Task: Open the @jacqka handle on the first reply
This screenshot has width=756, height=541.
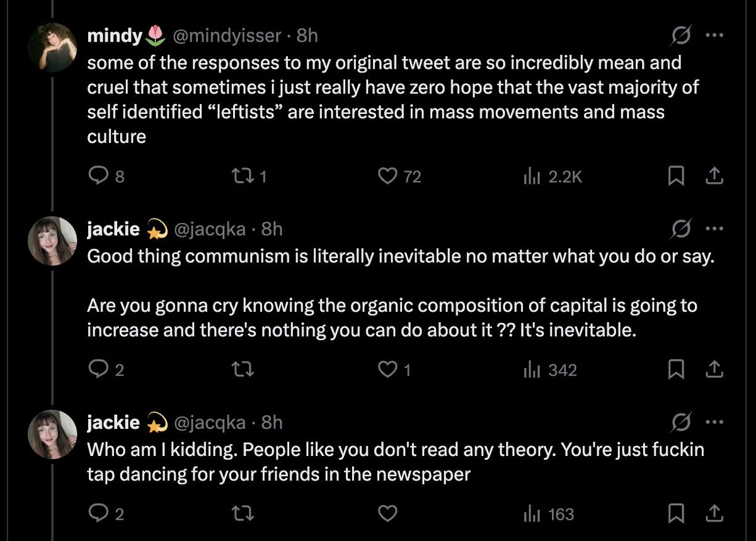Action: 209,229
